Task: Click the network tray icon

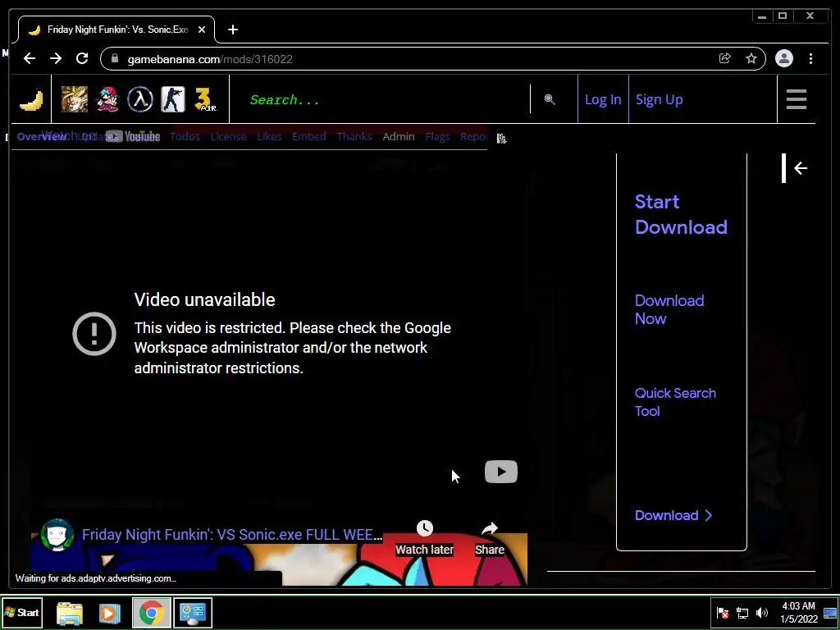Action: pyautogui.click(x=742, y=613)
